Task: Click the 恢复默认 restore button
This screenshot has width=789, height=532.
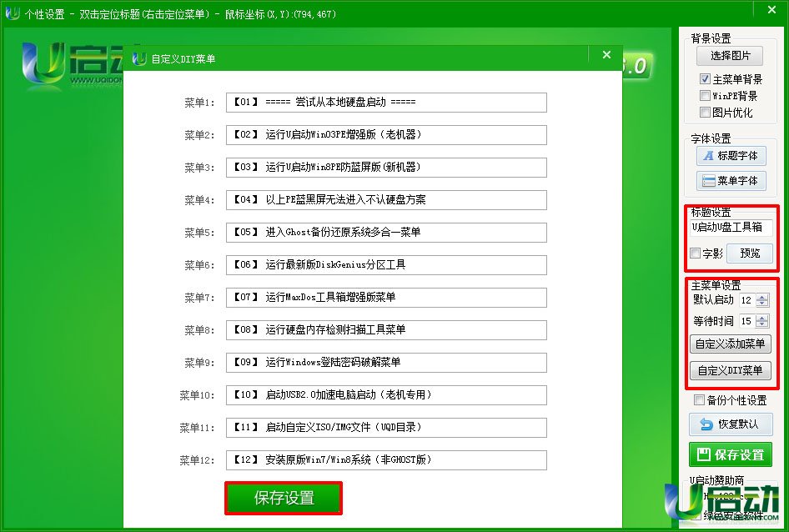Action: tap(731, 424)
